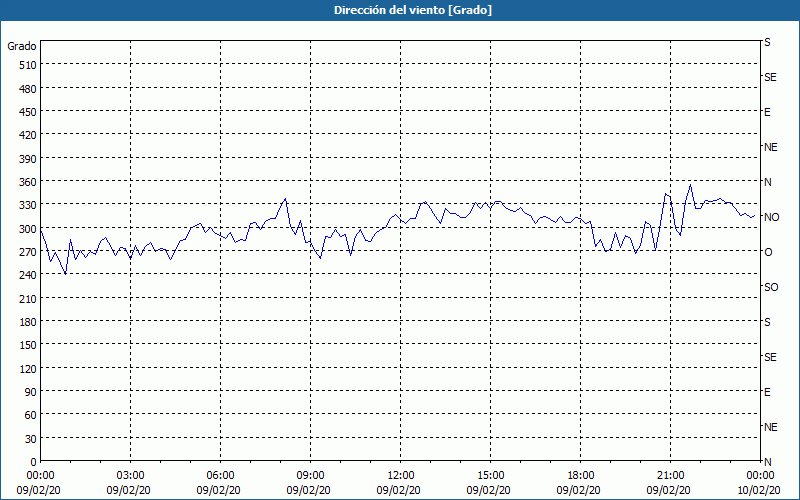800x500 pixels.
Task: Choose the 210 y-axis value
Action: (27, 299)
